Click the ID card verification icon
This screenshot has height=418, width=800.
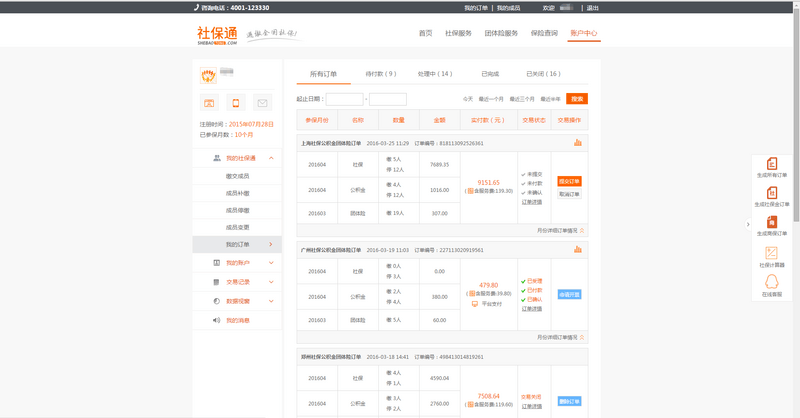pyautogui.click(x=209, y=103)
